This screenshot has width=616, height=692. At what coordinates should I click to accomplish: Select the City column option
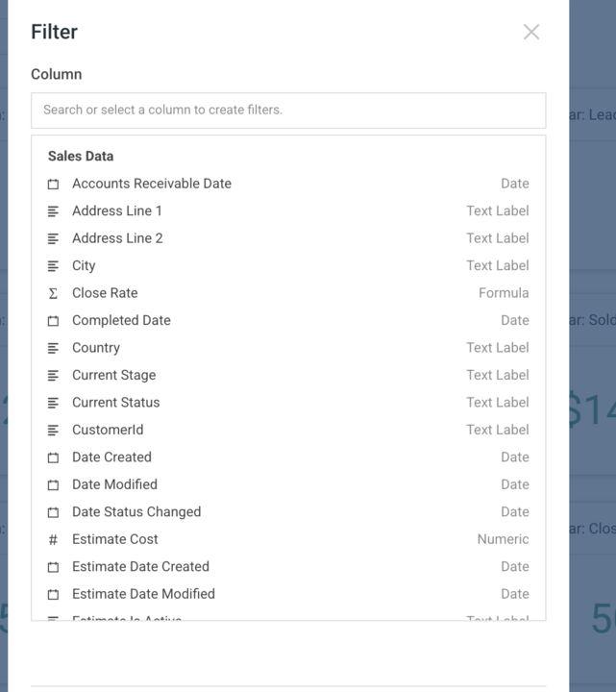84,265
